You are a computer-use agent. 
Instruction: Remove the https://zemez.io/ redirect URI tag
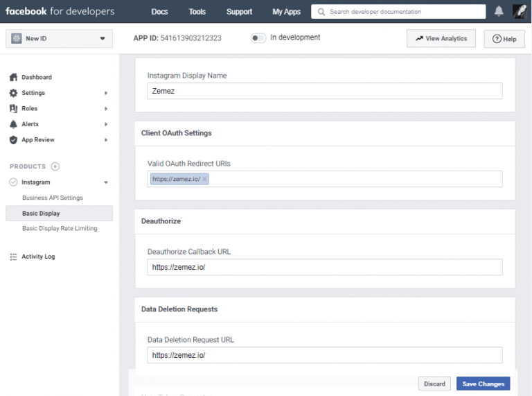(204, 179)
